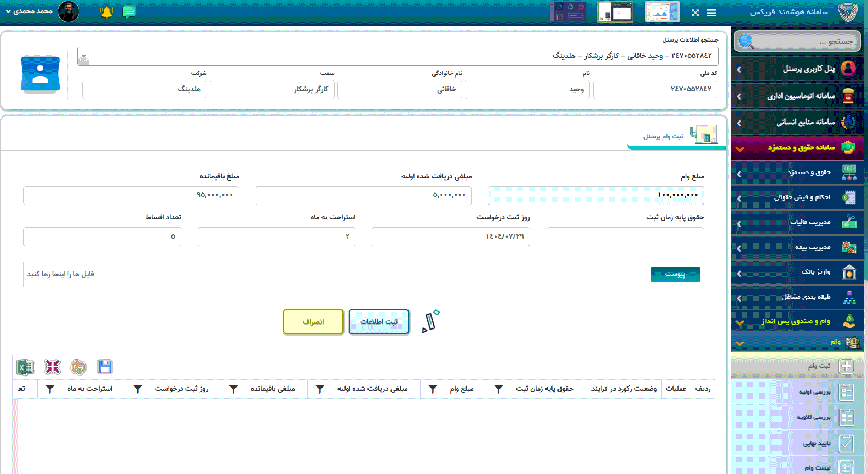Expand the سامانه منابع انسانی menu

tap(797, 122)
